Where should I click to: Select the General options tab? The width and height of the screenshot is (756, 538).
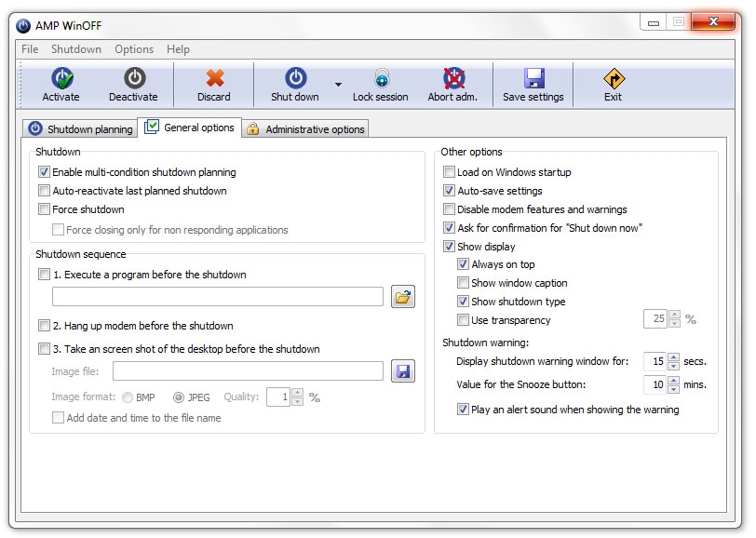[x=190, y=128]
